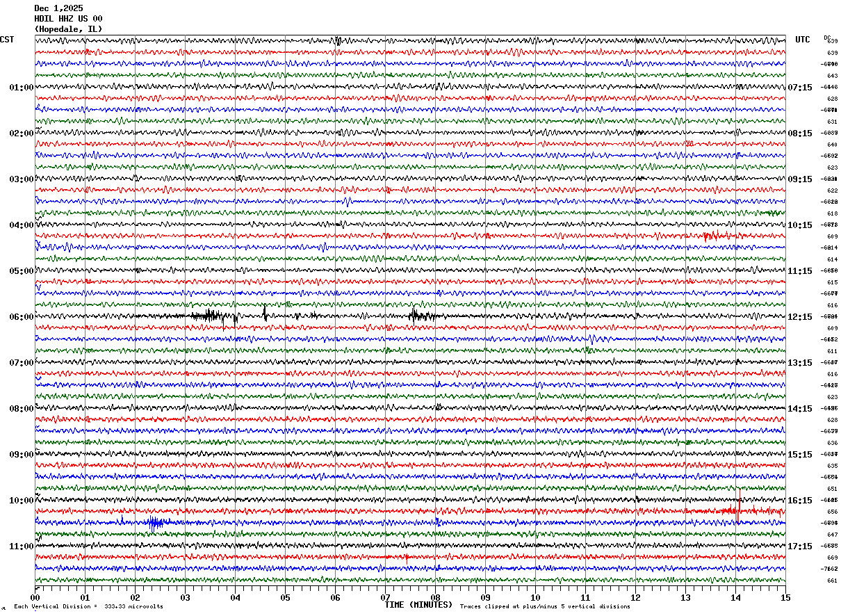Click the TIME (MINUTES) axis title
Viewport: 841px width, 616px height.
pyautogui.click(x=418, y=605)
